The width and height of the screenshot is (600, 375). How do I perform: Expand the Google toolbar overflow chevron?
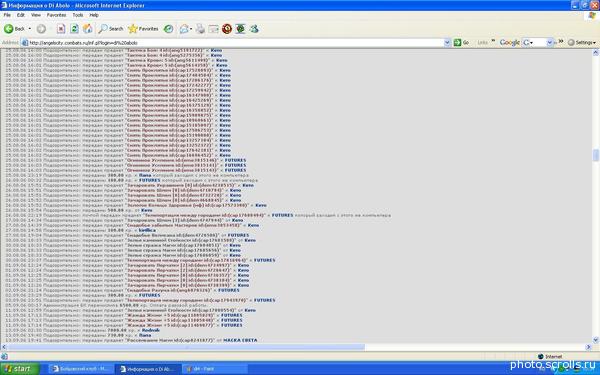coord(561,41)
